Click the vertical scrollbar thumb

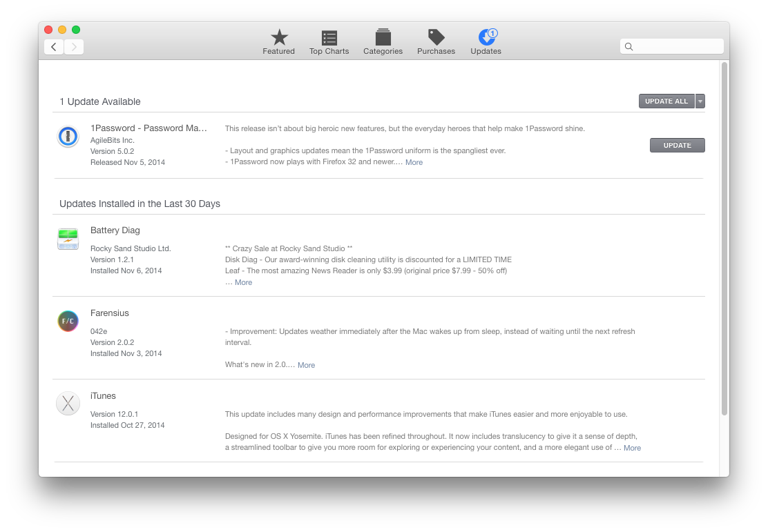point(724,239)
